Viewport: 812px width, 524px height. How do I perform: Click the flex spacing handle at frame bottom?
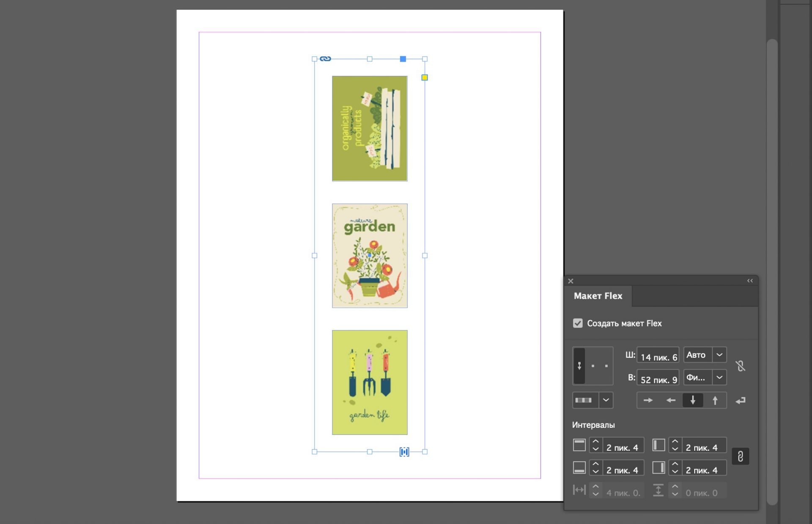[x=404, y=452]
